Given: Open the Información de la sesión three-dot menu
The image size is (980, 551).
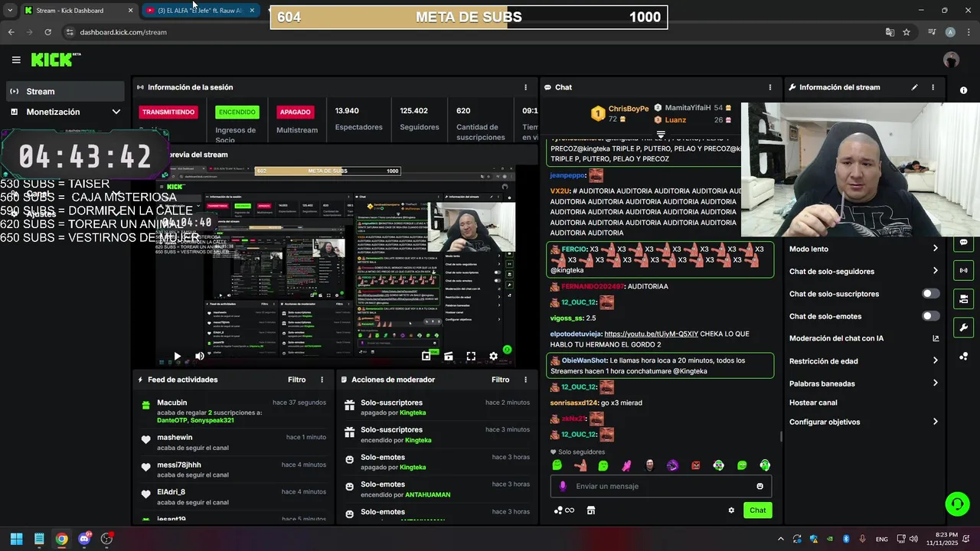Looking at the screenshot, I should click(525, 87).
